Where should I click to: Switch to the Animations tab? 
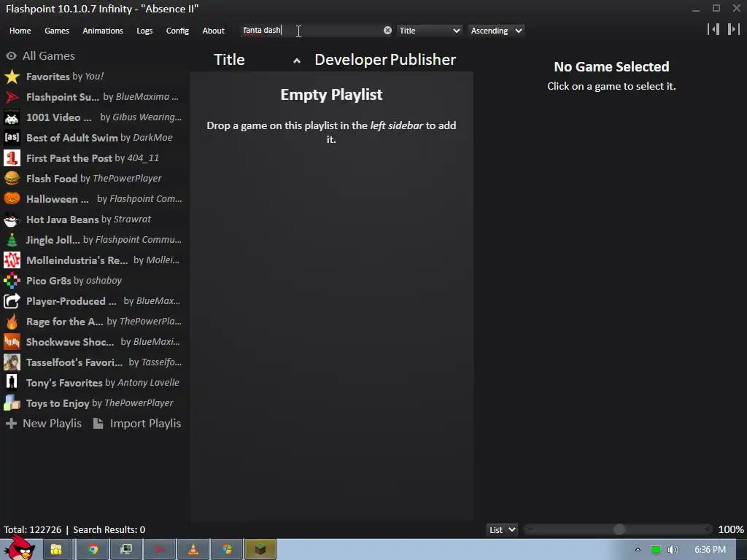(103, 31)
